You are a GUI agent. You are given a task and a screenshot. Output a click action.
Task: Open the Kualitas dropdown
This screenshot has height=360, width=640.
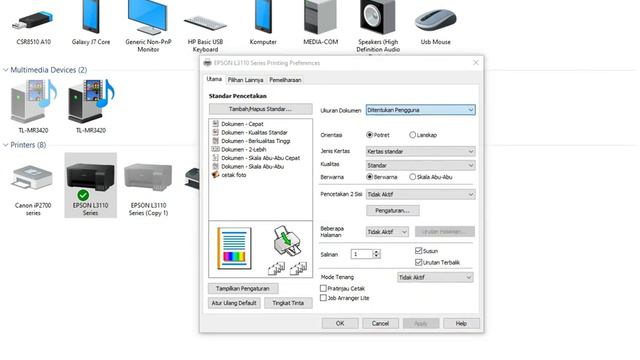tap(420, 165)
